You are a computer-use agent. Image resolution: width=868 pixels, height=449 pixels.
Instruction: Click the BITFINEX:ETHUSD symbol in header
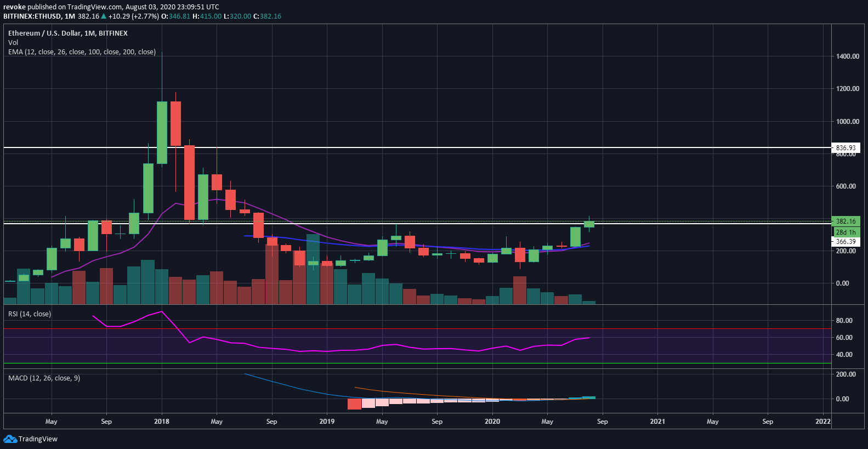point(32,16)
